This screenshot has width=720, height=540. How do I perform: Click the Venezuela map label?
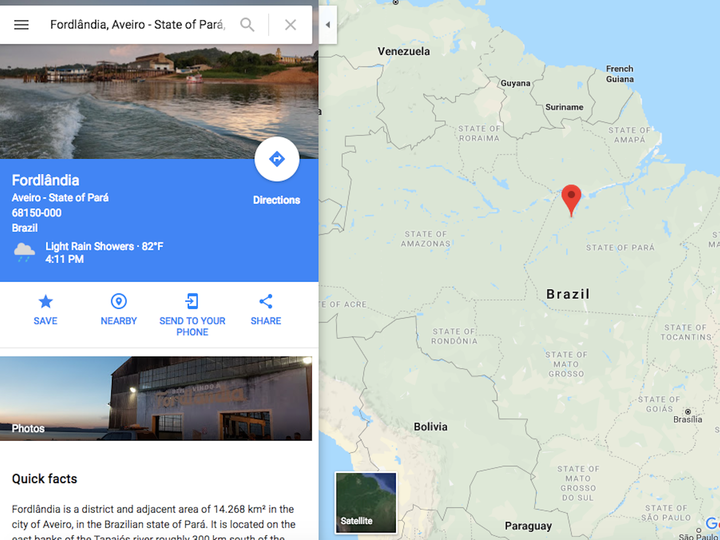click(x=404, y=51)
